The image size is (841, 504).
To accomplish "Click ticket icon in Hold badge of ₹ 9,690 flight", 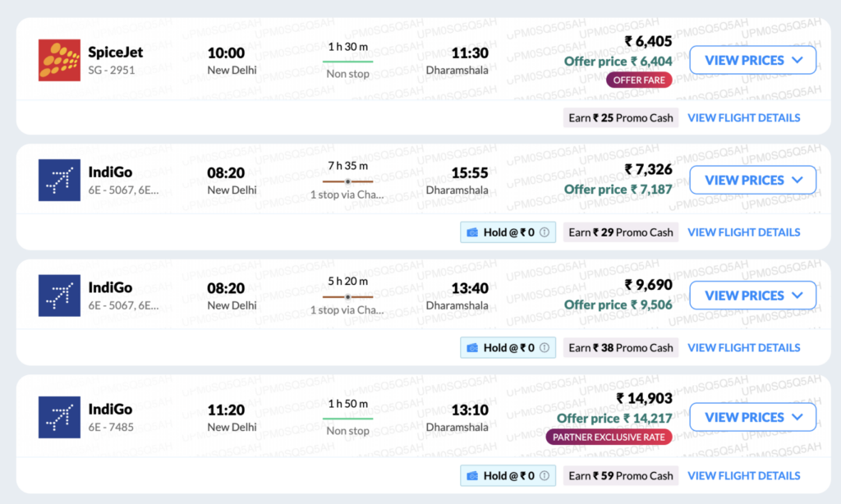I will [472, 347].
